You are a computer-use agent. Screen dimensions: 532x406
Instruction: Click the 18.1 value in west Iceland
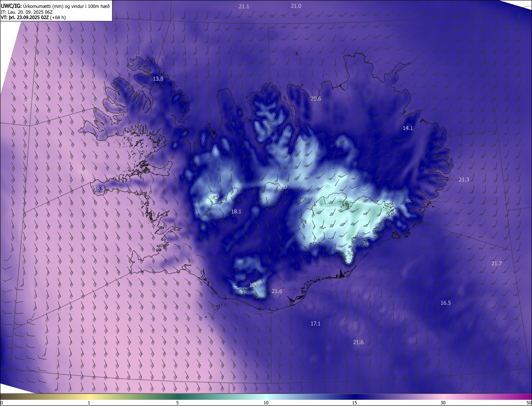pos(236,211)
